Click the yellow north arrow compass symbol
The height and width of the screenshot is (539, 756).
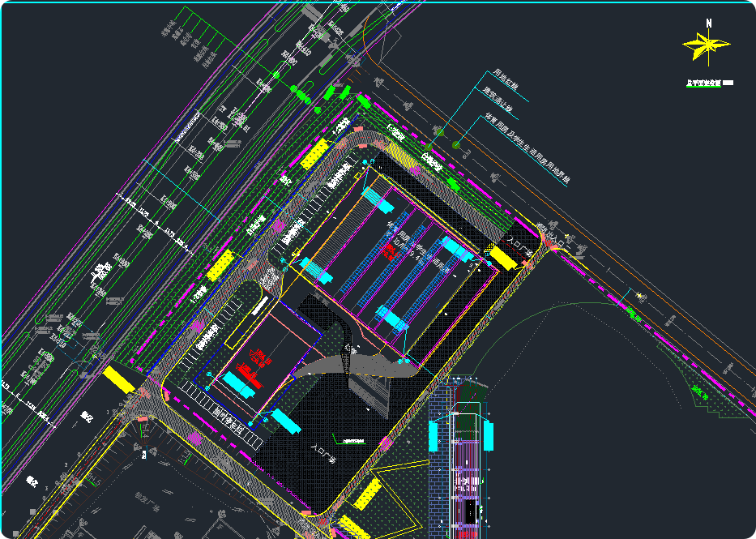[x=707, y=45]
